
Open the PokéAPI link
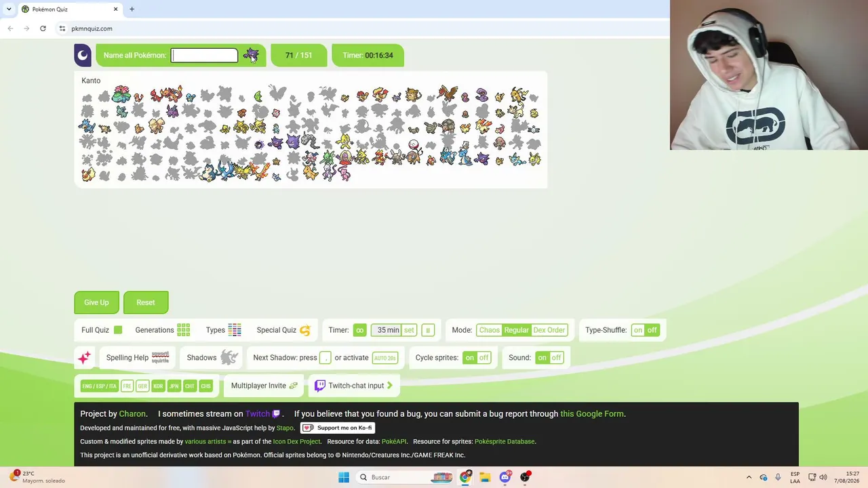[394, 441]
